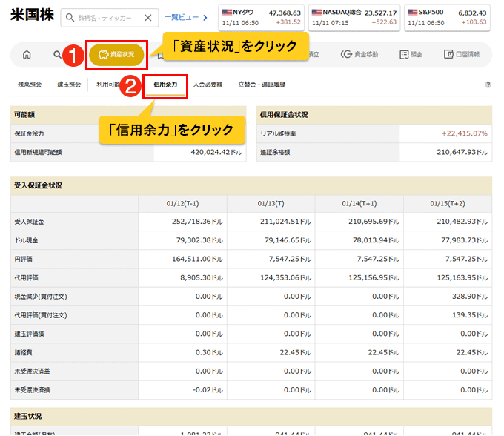Open 立替金・追証履歴 tab
Image resolution: width=504 pixels, height=436 pixels.
(x=261, y=85)
